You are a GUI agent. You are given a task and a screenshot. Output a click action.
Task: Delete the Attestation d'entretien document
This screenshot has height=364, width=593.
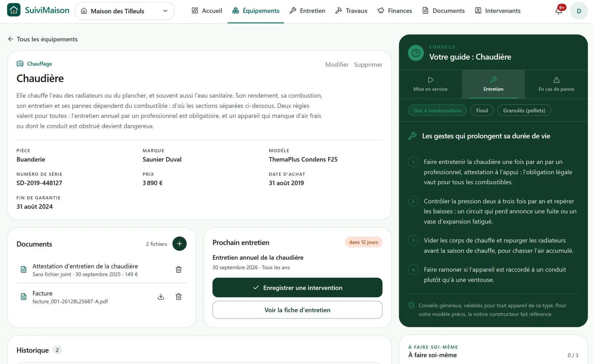coord(179,269)
